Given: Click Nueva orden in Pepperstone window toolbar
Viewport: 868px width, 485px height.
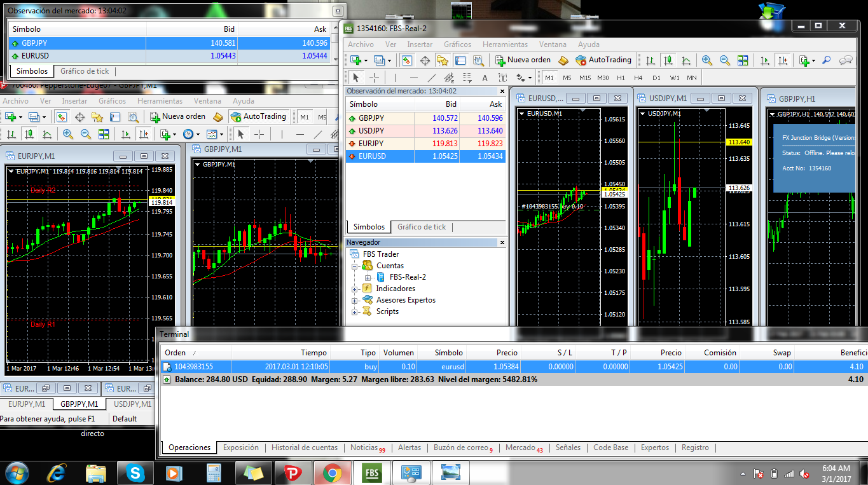Looking at the screenshot, I should (178, 116).
